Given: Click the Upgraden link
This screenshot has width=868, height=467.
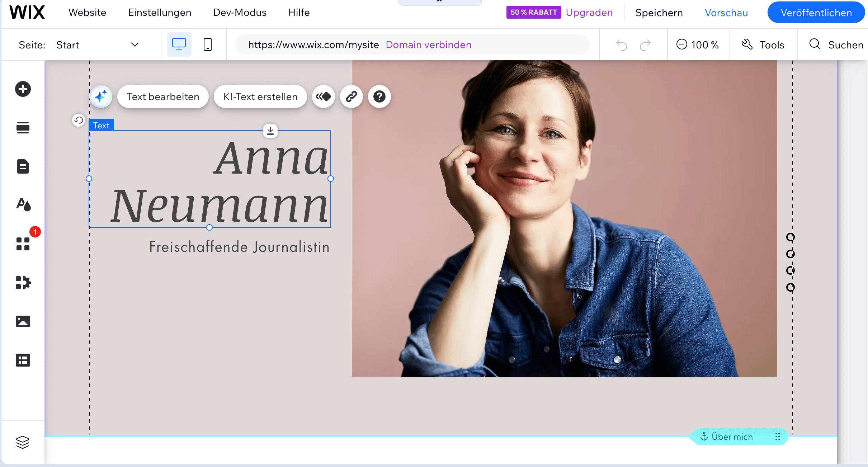Looking at the screenshot, I should click(x=589, y=13).
